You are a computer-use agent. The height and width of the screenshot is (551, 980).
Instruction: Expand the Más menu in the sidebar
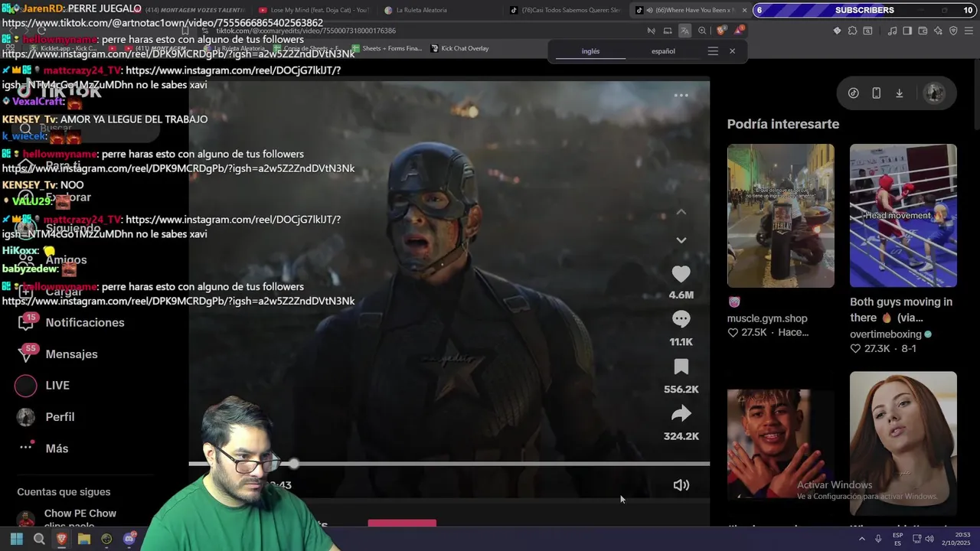(43, 448)
